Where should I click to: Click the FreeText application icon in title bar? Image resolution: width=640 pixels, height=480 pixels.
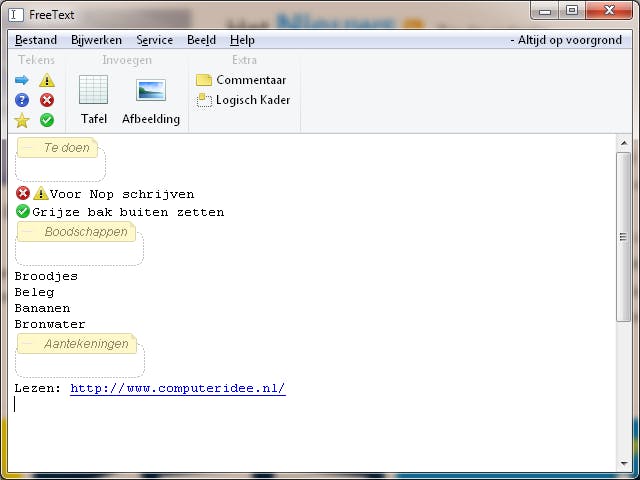pyautogui.click(x=16, y=15)
